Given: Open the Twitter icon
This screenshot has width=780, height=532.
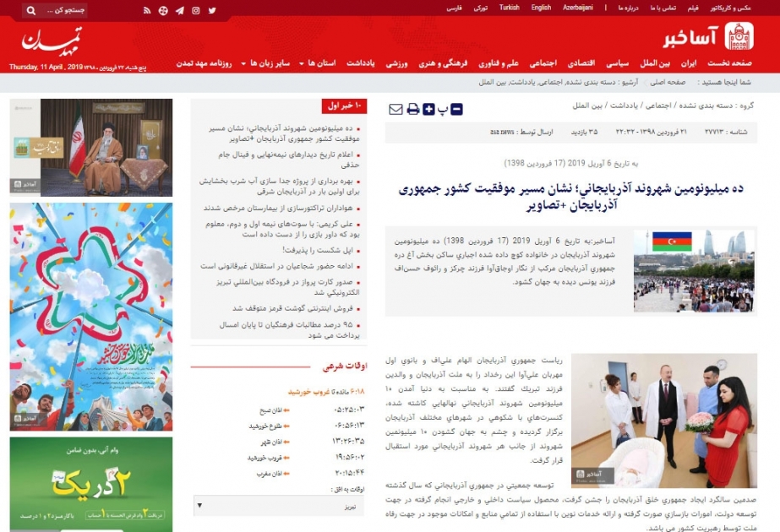Looking at the screenshot, I should click(212, 10).
